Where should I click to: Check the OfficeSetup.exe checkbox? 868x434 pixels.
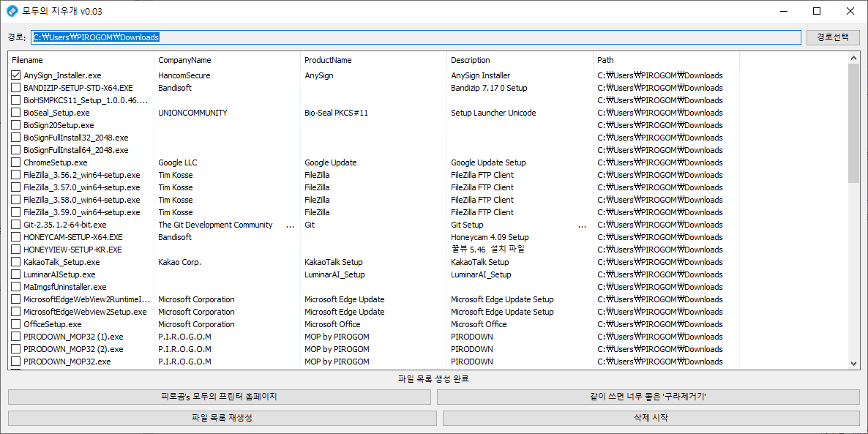(x=15, y=324)
